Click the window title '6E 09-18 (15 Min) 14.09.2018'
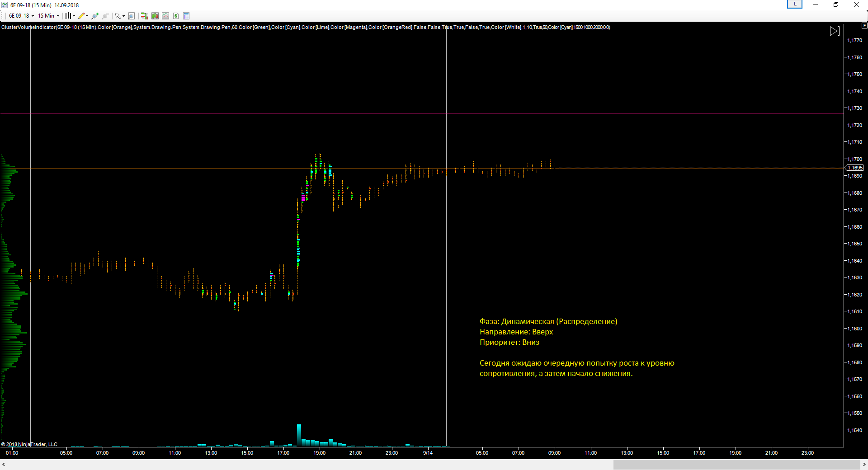The height and width of the screenshot is (470, 868). pos(44,5)
